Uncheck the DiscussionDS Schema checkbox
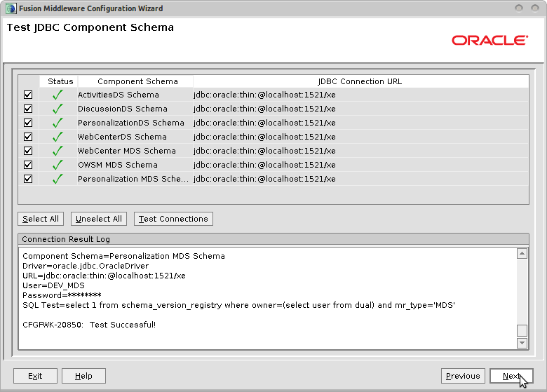The image size is (547, 392). (28, 109)
